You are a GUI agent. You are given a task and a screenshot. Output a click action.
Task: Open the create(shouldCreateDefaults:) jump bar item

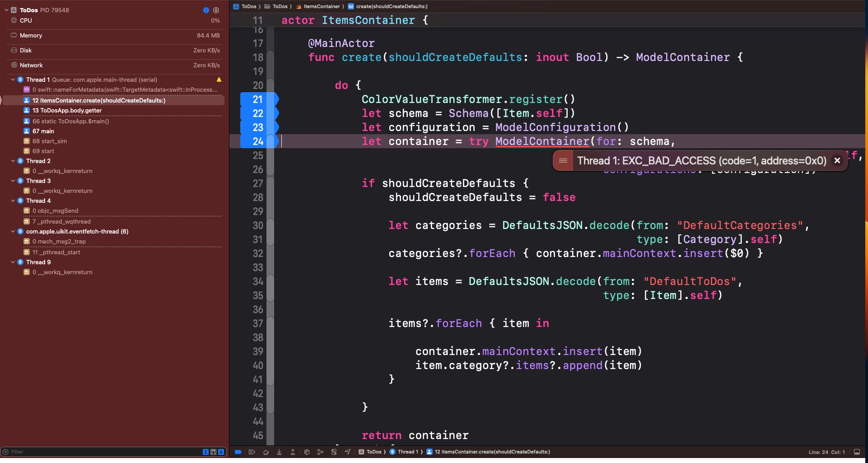(x=391, y=6)
